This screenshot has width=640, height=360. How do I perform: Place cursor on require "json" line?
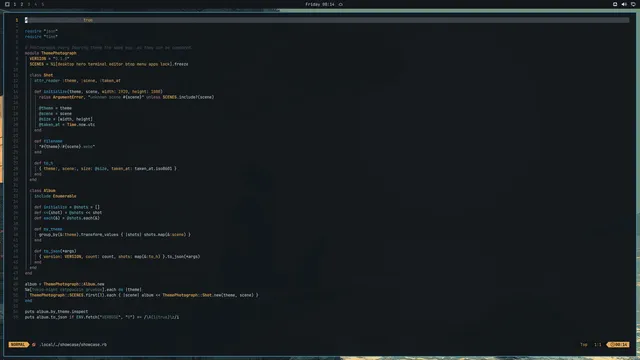pos(41,31)
